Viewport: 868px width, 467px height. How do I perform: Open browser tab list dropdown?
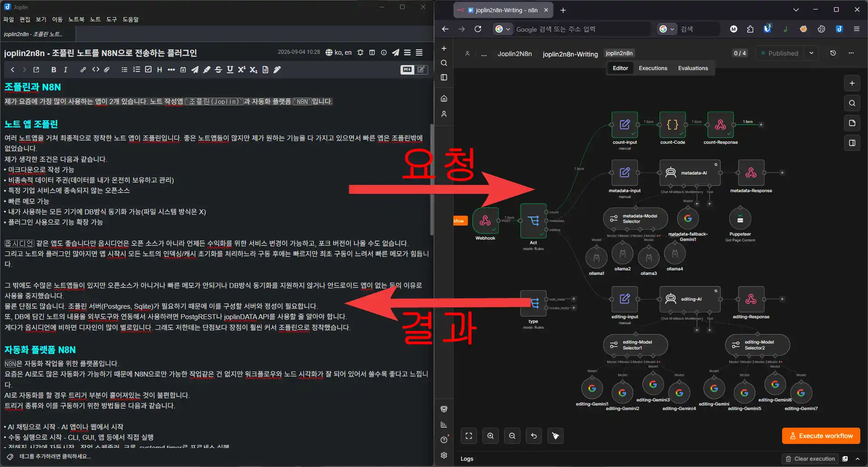[x=796, y=9]
